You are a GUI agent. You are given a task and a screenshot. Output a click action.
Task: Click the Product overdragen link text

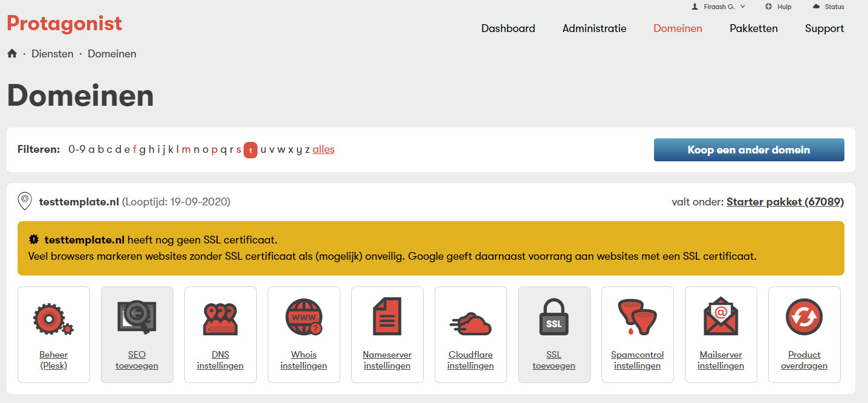coord(804,360)
